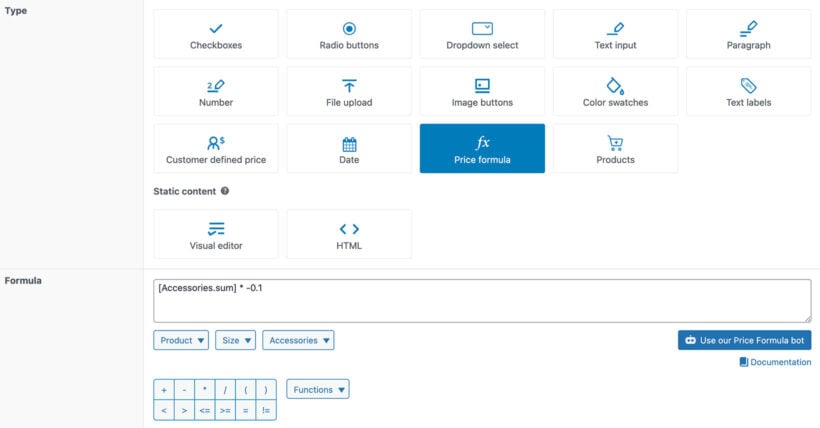Screen dimensions: 820x428
Task: Pick the Products field type
Action: [x=616, y=149]
